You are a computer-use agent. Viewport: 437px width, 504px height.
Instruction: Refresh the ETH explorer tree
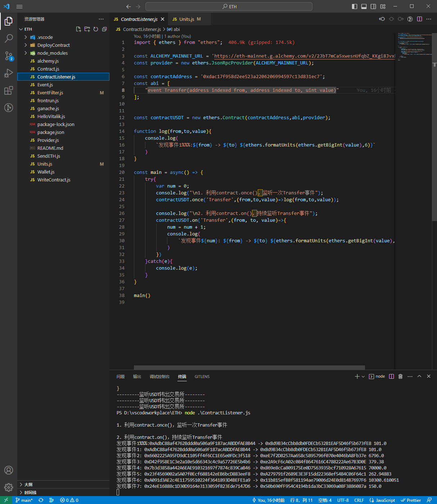tap(96, 29)
